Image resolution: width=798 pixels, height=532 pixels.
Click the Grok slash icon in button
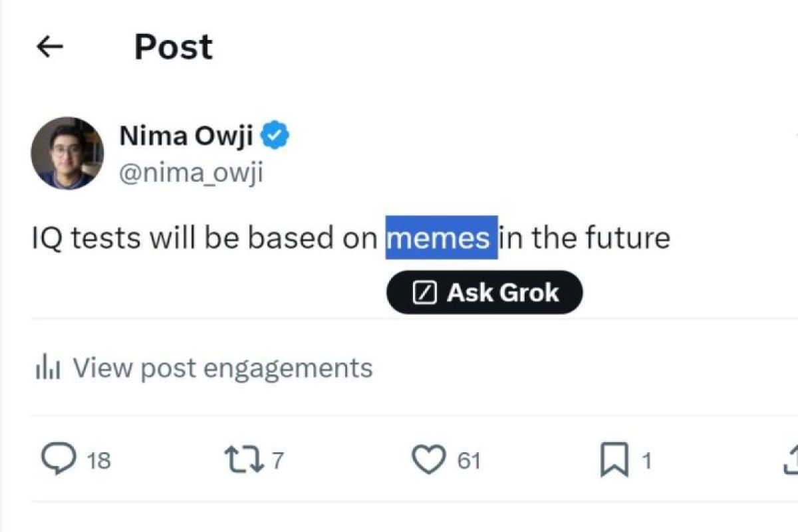point(424,293)
